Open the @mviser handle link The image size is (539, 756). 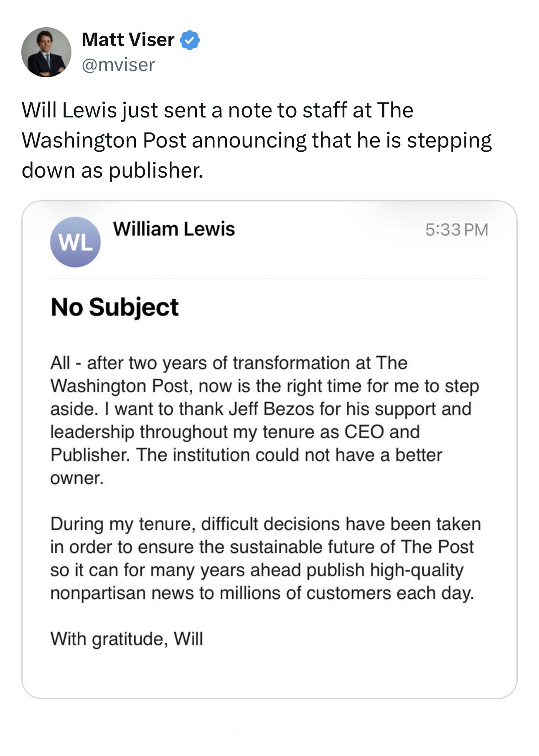point(118,64)
